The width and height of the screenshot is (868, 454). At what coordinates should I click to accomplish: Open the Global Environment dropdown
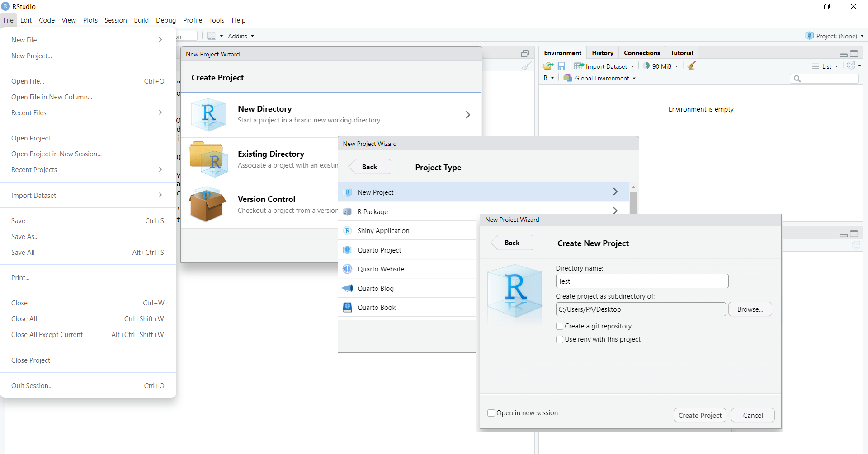coord(600,78)
